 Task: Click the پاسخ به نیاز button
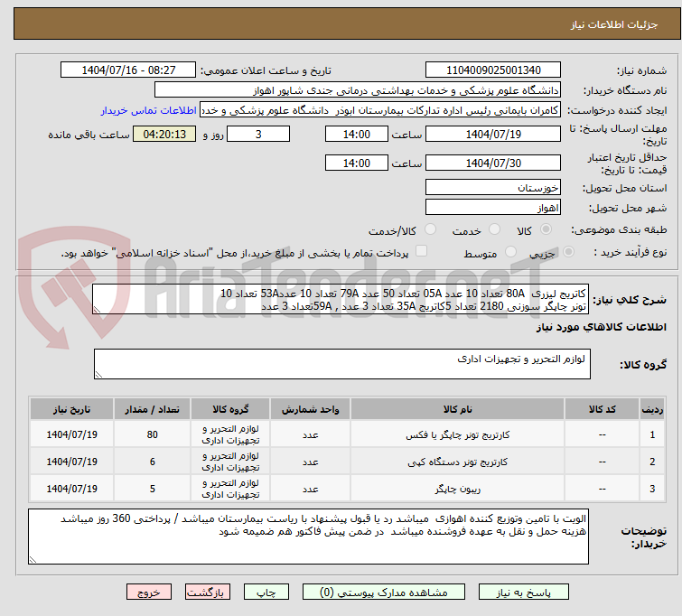[x=523, y=593]
